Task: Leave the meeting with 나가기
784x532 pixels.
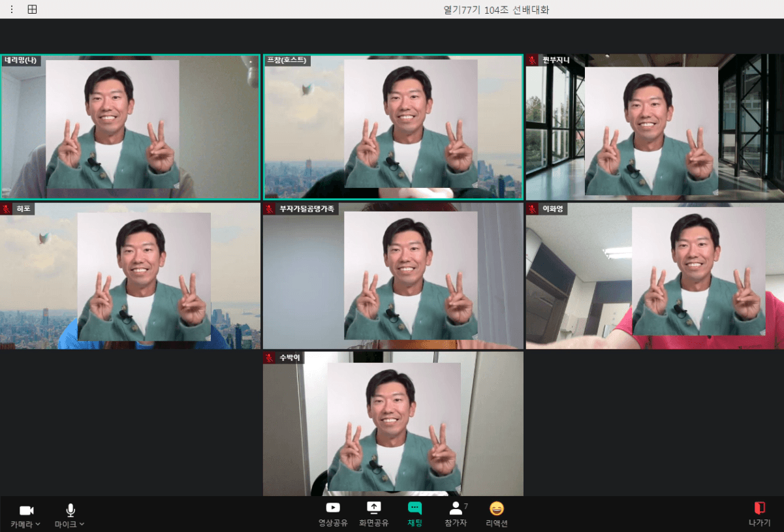Action: (x=759, y=508)
